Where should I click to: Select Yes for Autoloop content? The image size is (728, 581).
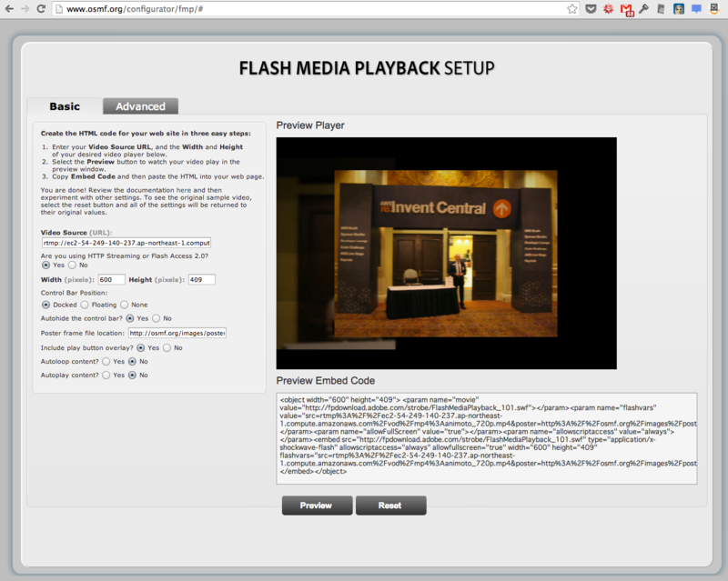[x=106, y=362]
